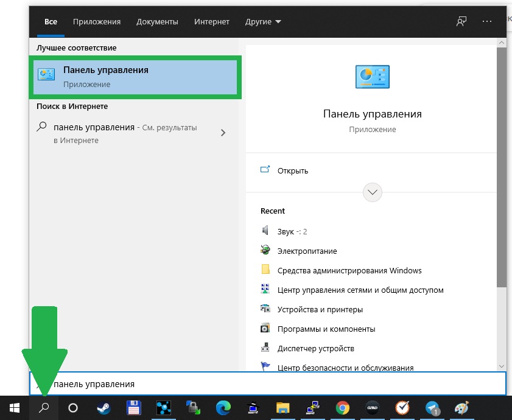Open Средства администрирования Windows
Screen dimensions: 512x420
click(x=349, y=270)
